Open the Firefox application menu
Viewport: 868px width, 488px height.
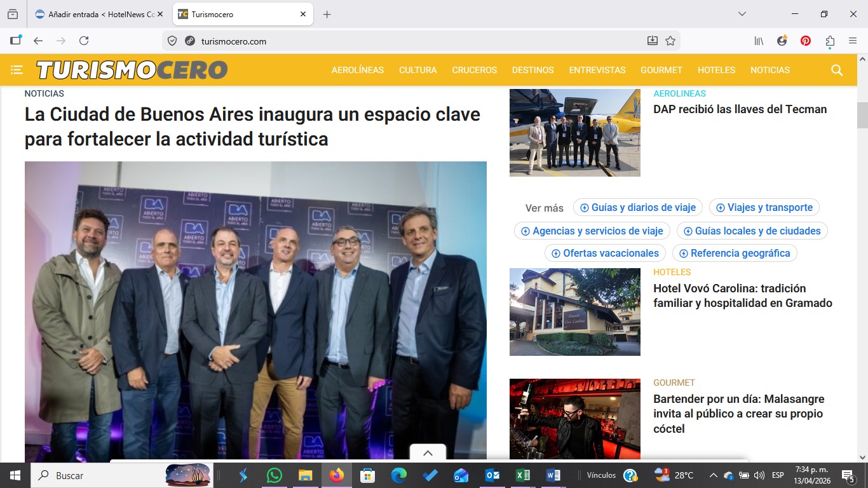click(x=852, y=40)
